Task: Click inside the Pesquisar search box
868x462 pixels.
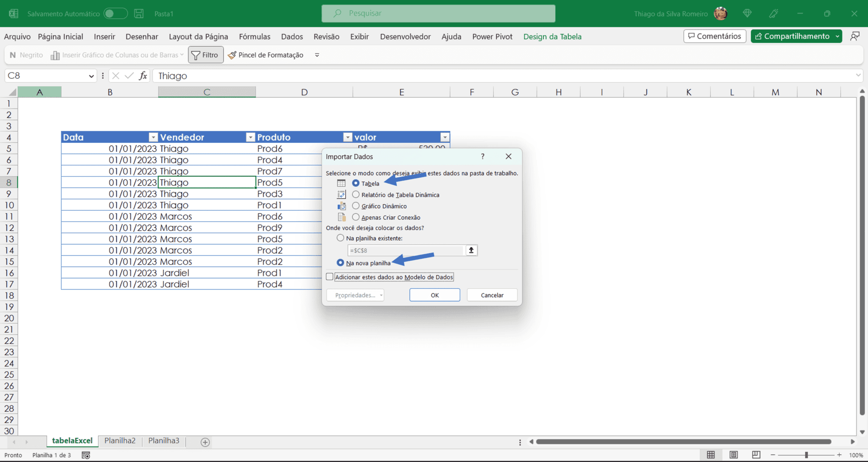Action: 438,13
